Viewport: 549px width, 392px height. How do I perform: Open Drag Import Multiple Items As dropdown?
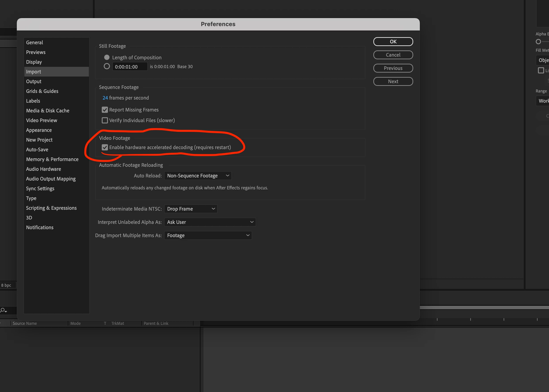(x=208, y=235)
